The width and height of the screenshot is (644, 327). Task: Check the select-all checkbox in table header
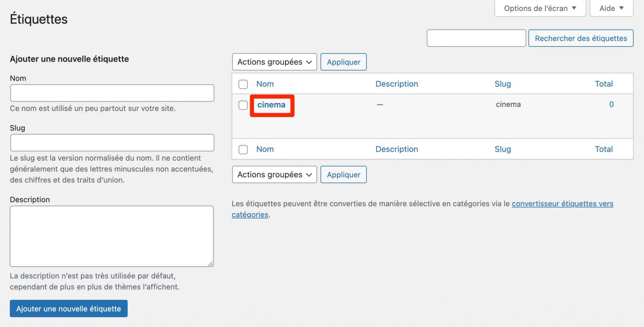(243, 84)
